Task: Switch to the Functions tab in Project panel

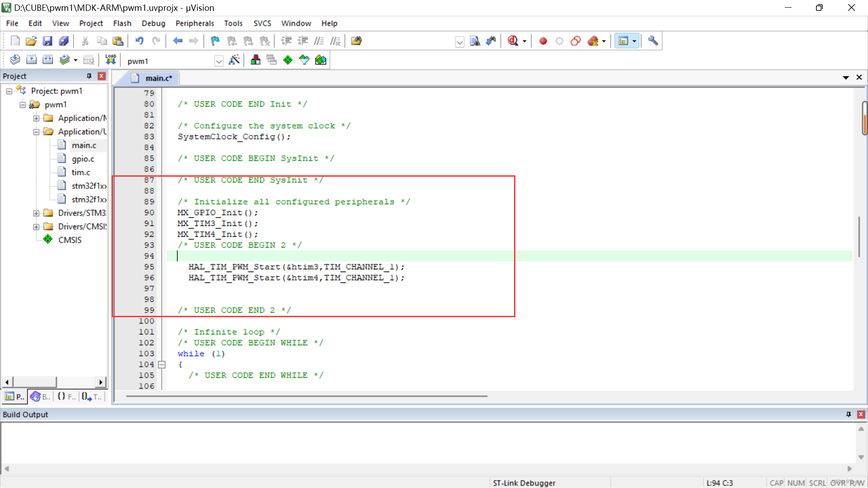Action: click(x=66, y=397)
